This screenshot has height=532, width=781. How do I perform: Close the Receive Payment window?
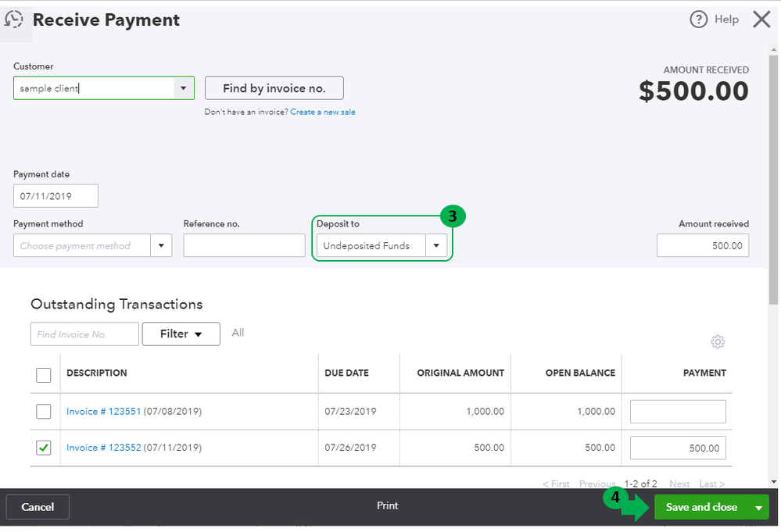[x=761, y=20]
